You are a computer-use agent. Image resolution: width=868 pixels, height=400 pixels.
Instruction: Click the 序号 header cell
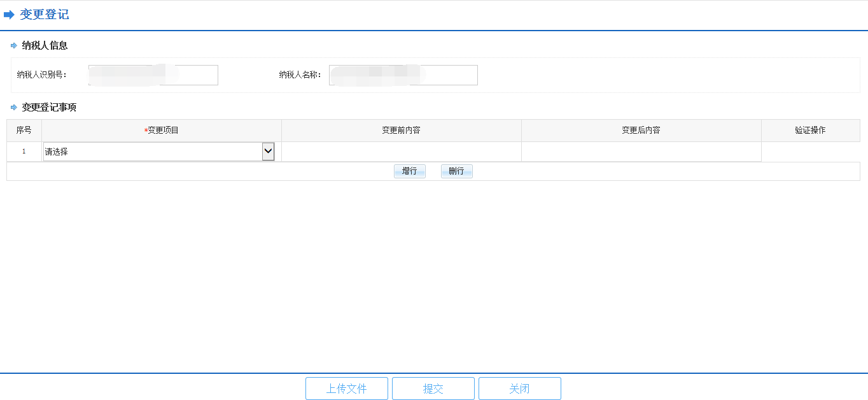[x=24, y=130]
